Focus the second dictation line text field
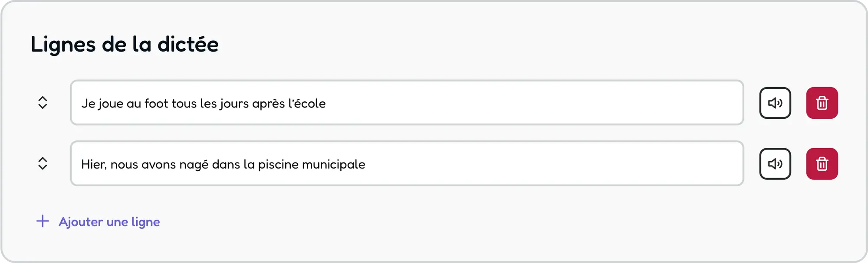The image size is (868, 263). pos(521,164)
